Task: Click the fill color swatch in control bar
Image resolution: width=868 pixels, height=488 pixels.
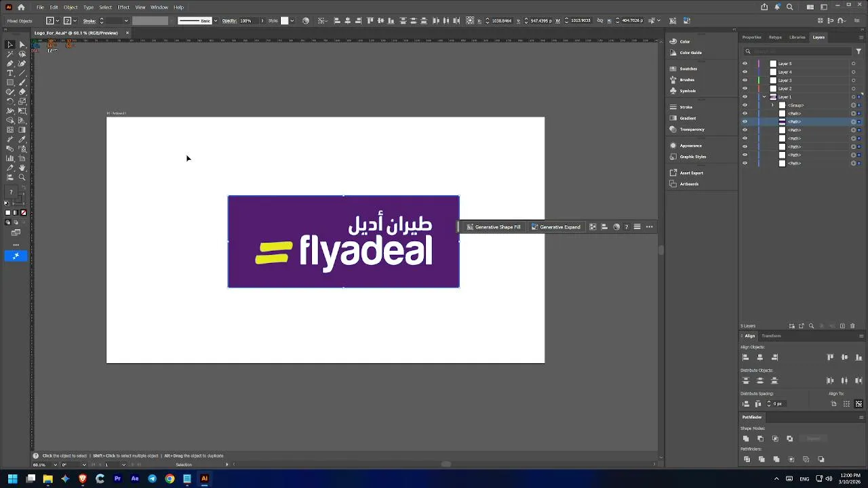Action: (50, 20)
